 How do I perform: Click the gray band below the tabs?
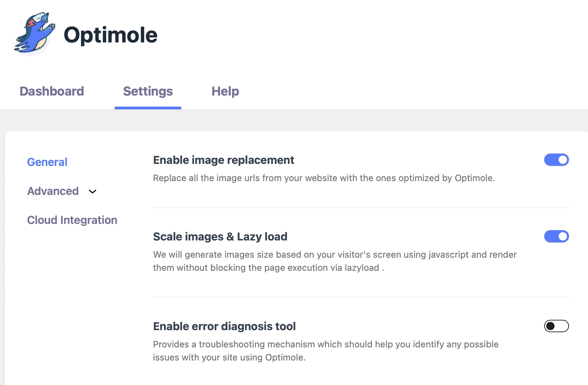coord(294,120)
